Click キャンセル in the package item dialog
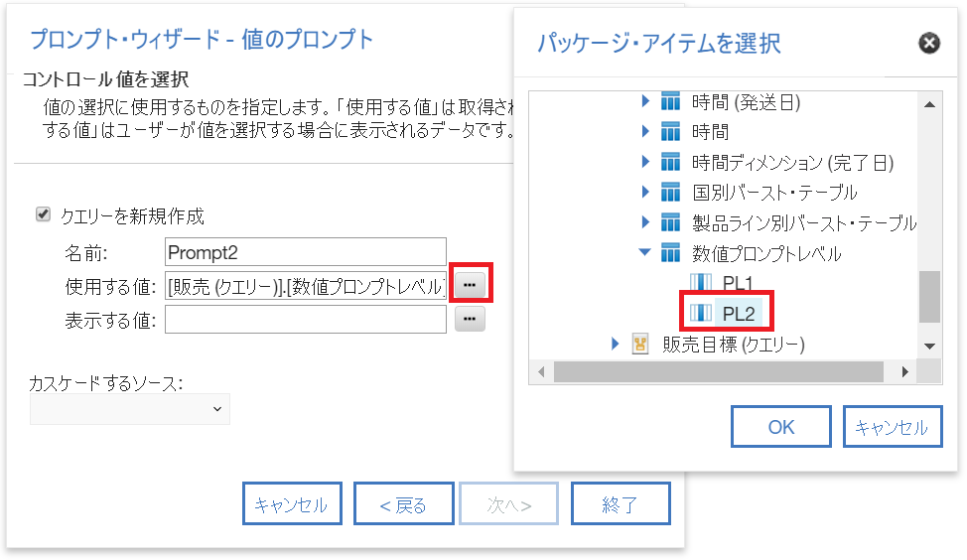The width and height of the screenshot is (967, 560). tap(893, 427)
